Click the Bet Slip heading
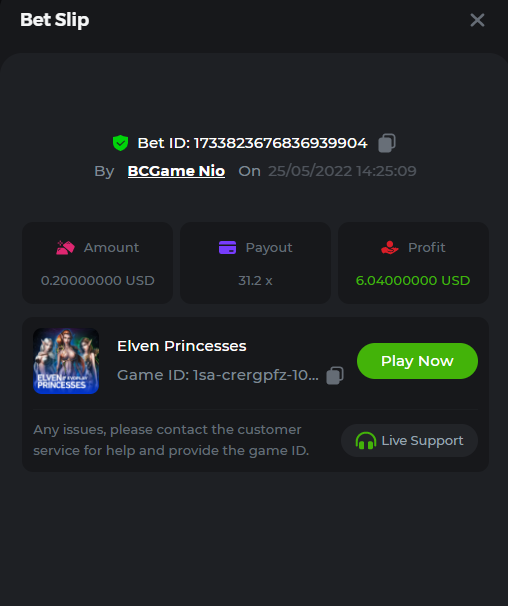The image size is (508, 606). coord(55,20)
